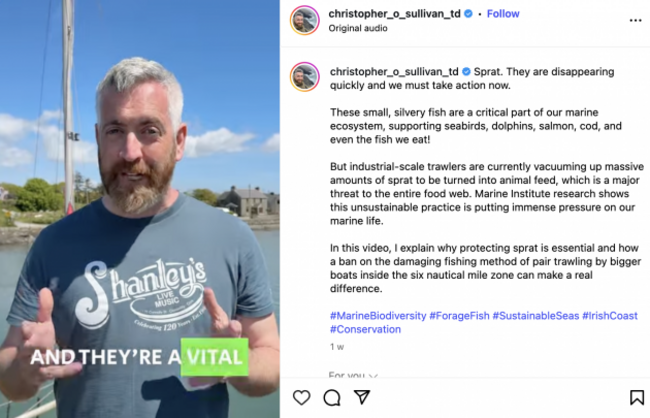Click the verified badge beside header username

pos(468,14)
